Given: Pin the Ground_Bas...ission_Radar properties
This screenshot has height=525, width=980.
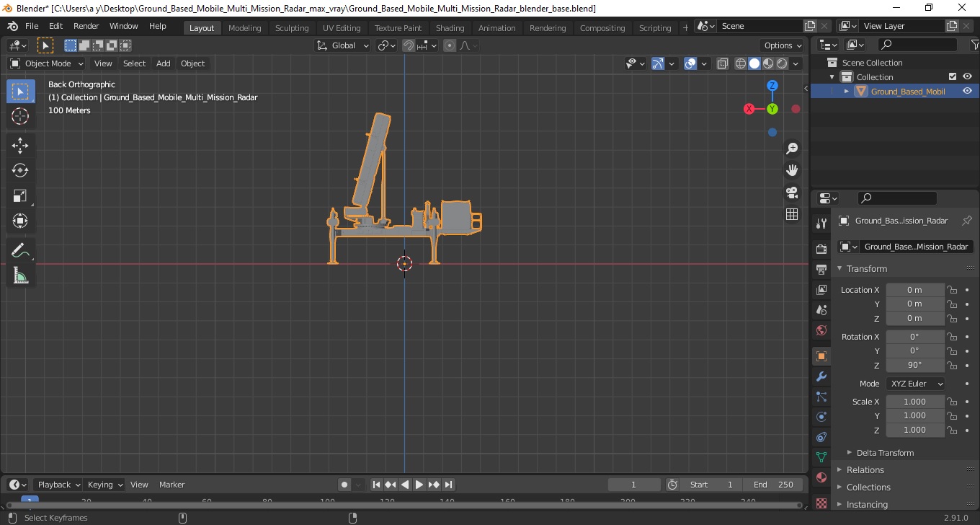Looking at the screenshot, I should 967,221.
